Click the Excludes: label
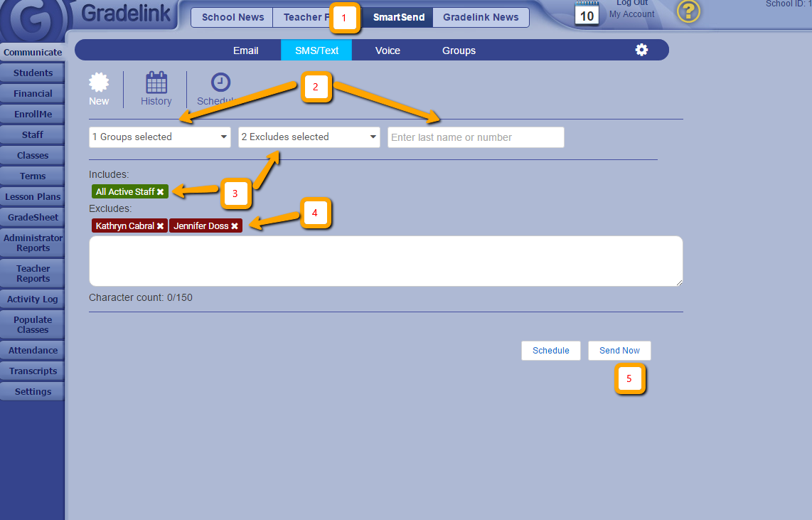Viewport: 812px width, 520px height. [110, 208]
